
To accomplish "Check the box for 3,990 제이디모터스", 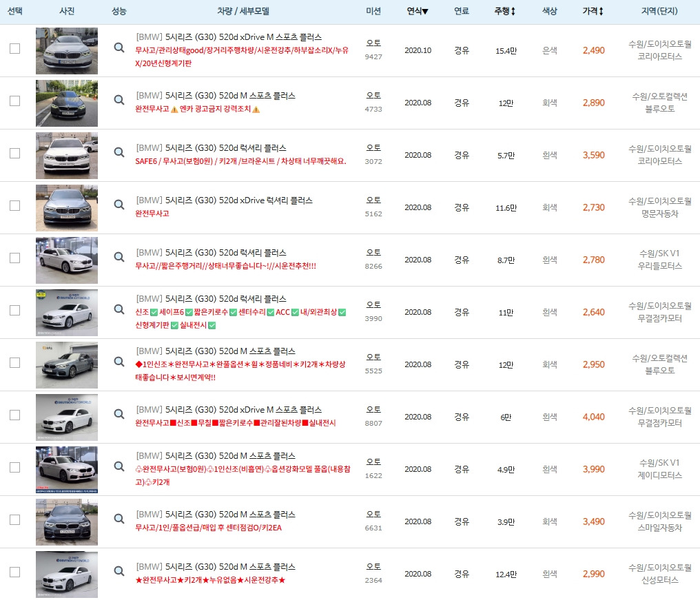I will pyautogui.click(x=14, y=468).
